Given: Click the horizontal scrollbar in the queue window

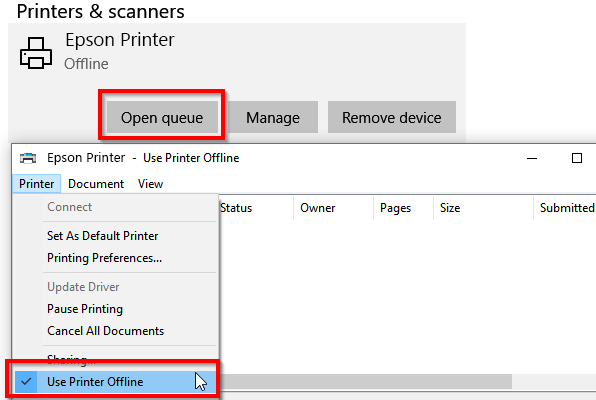Looking at the screenshot, I should click(x=365, y=382).
